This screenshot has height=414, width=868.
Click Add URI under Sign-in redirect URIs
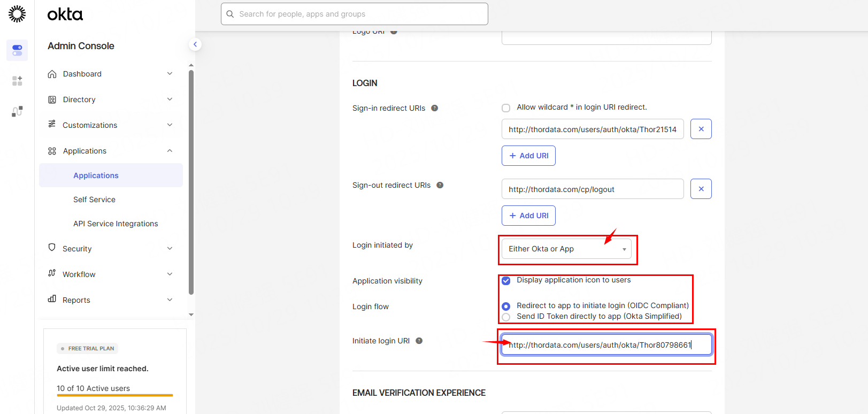tap(528, 156)
